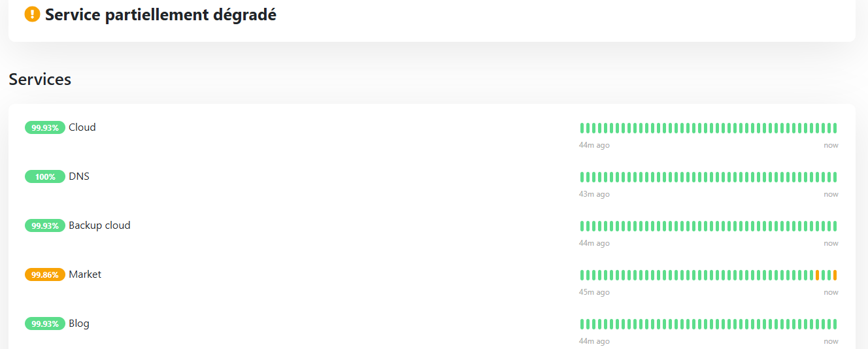Select the oldest DNS heartbeat bar

click(x=582, y=177)
